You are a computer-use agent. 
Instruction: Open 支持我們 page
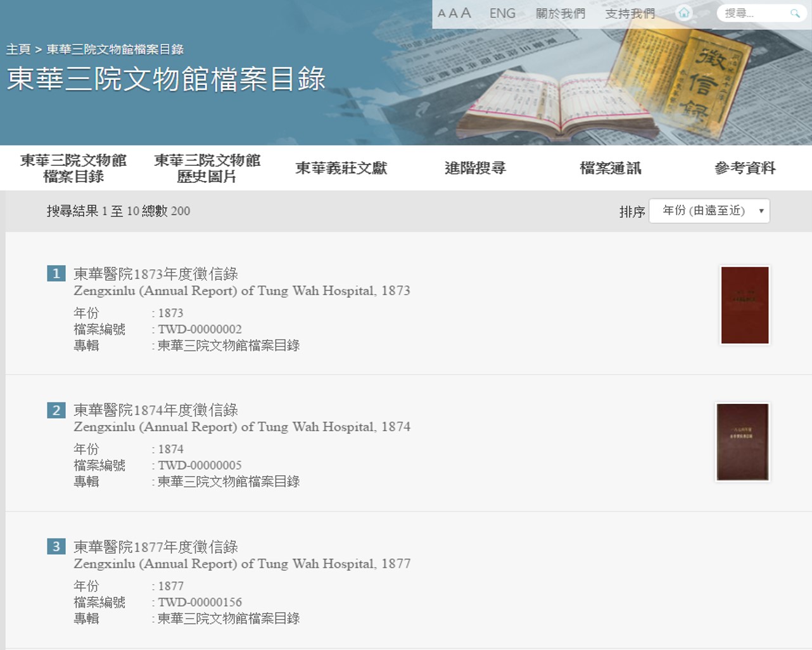tap(630, 13)
